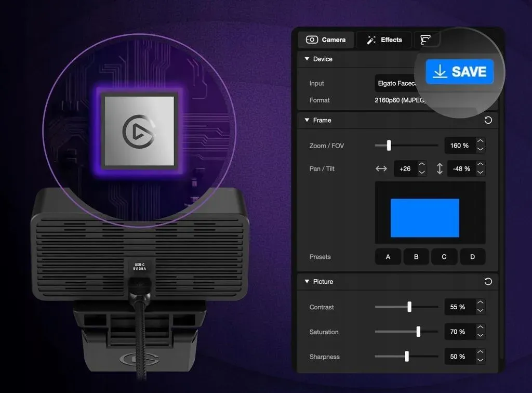Decrease Sharpness with the down arrow

(480, 360)
